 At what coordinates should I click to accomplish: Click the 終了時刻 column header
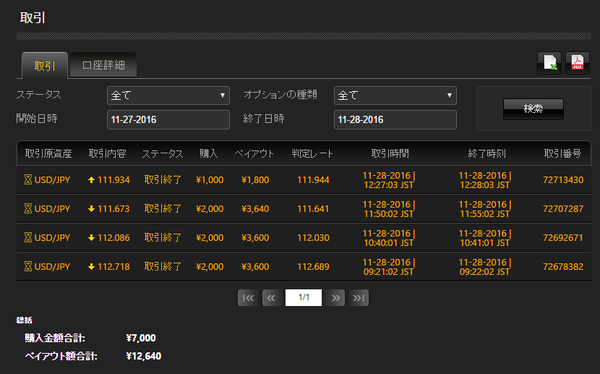(487, 154)
